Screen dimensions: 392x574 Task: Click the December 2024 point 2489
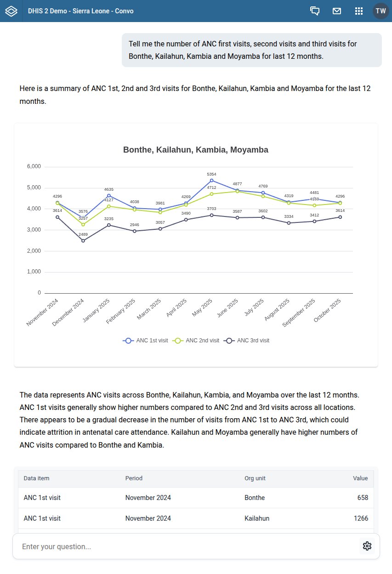coord(83,241)
